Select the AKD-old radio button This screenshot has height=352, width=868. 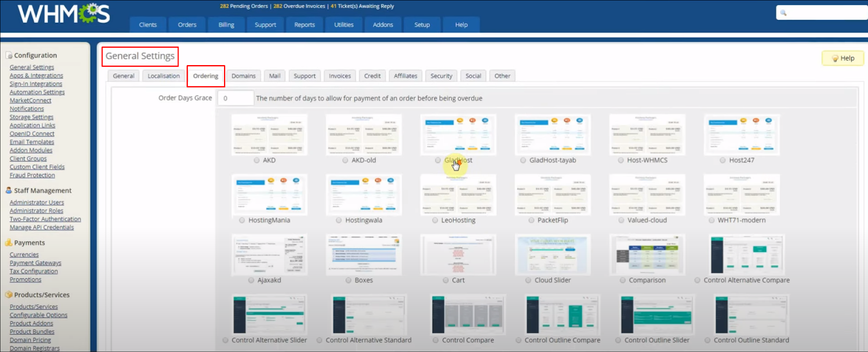tap(345, 161)
